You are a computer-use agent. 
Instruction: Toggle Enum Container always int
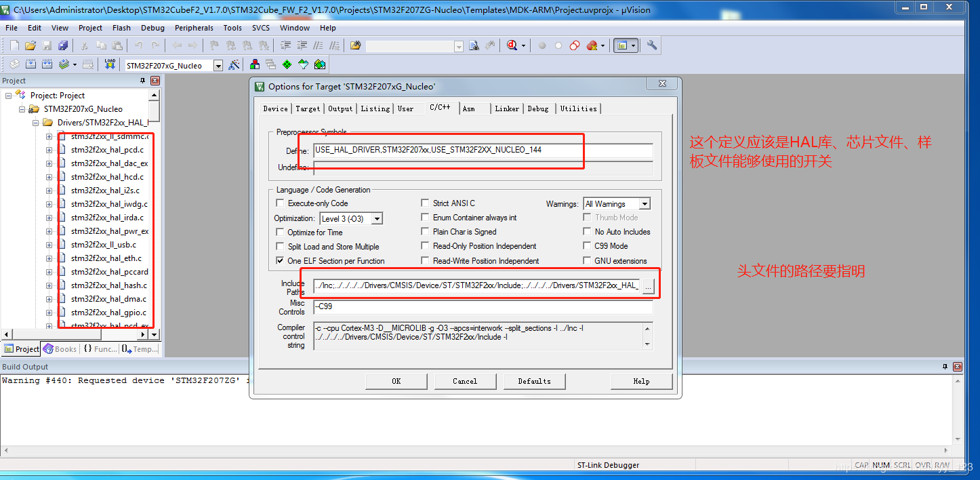[426, 218]
